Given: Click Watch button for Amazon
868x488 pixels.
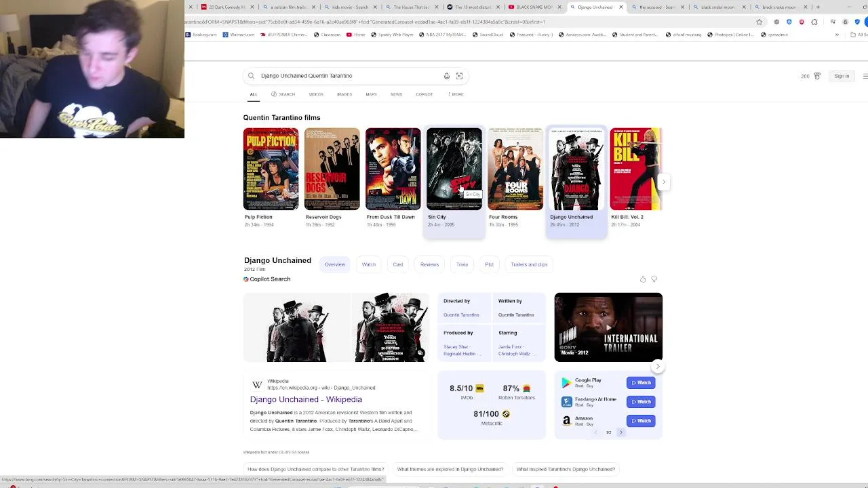Looking at the screenshot, I should tap(641, 421).
